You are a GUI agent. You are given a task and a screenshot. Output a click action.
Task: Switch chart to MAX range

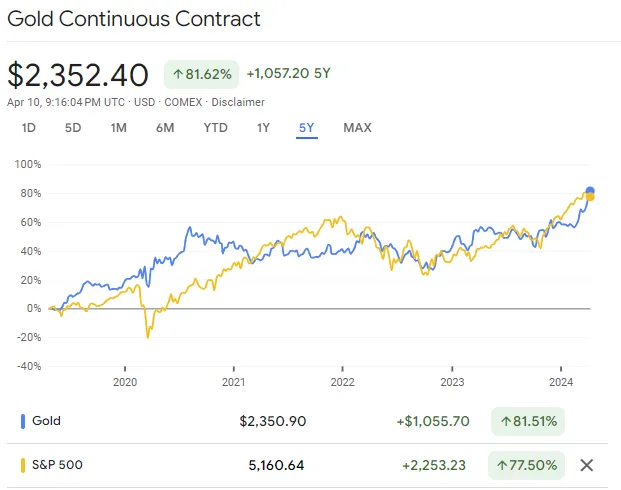point(358,128)
